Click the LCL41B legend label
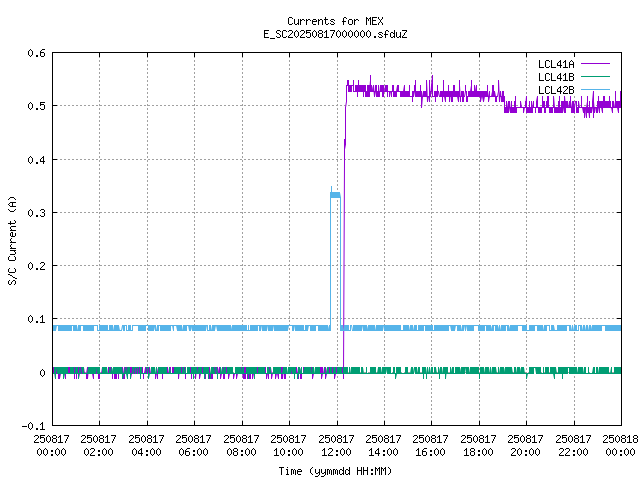 (x=556, y=77)
